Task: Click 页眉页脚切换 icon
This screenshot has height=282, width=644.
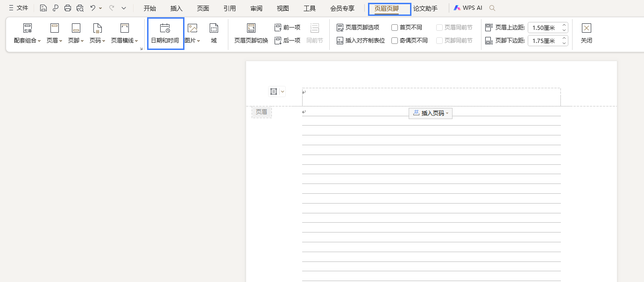Action: [x=251, y=34]
